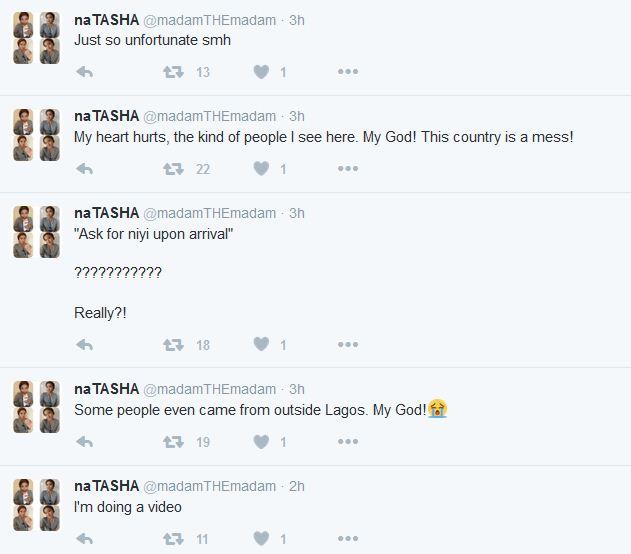Click the crying emoji in the Lagos tweet
This screenshot has height=554, width=631.
[437, 409]
